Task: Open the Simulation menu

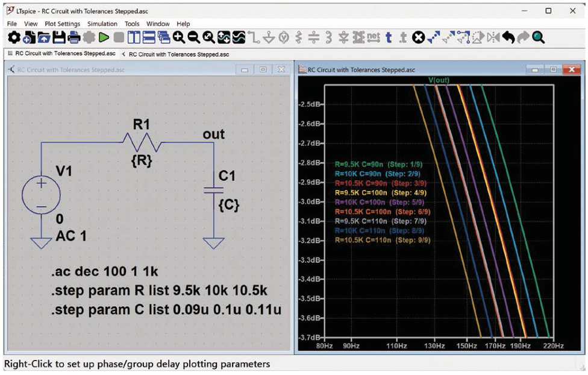Action: (x=102, y=24)
